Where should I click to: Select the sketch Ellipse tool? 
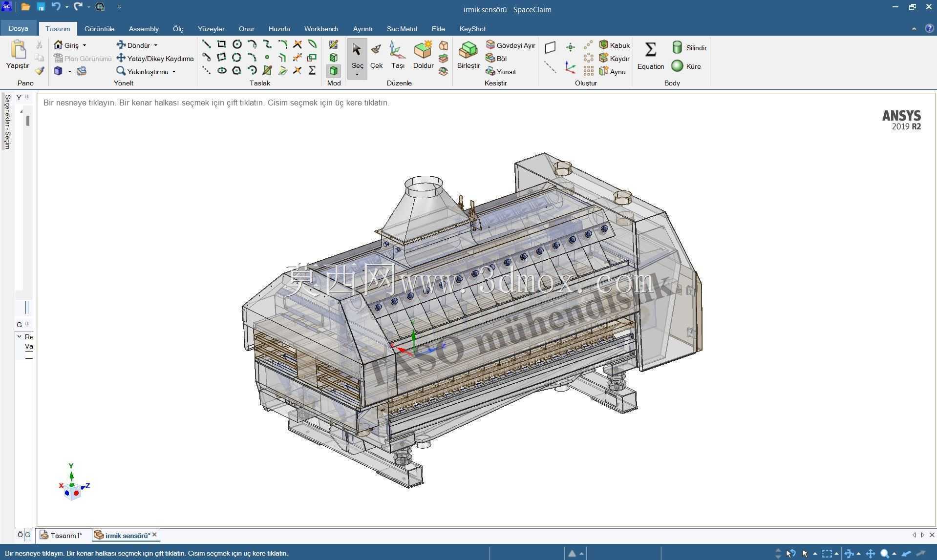[222, 71]
